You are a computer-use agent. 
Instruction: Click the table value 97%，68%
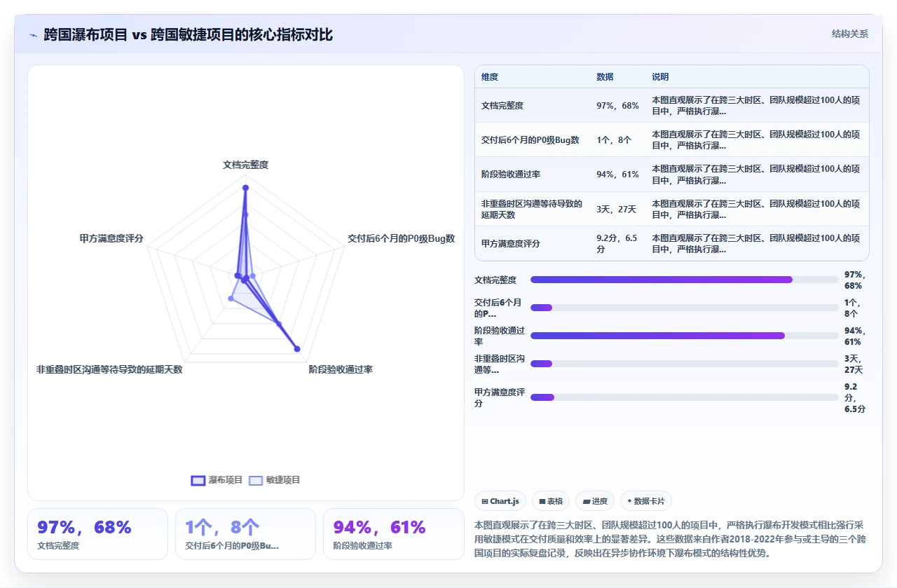pyautogui.click(x=617, y=106)
